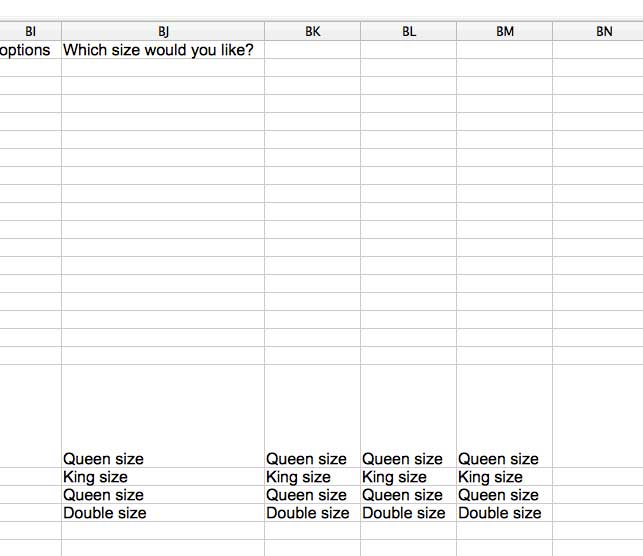This screenshot has width=643, height=556.
Task: Select the BJ column header
Action: point(163,31)
